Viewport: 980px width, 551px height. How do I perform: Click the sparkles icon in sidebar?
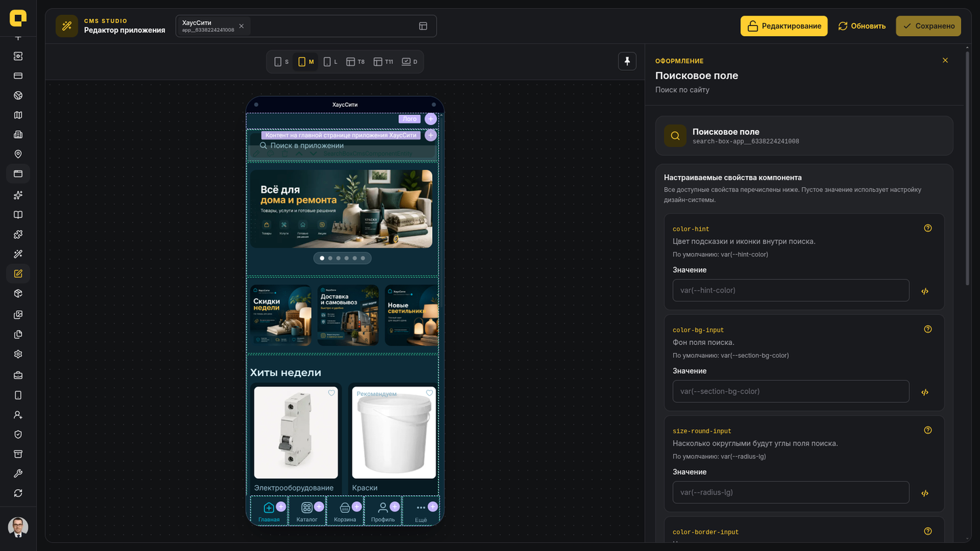(18, 195)
